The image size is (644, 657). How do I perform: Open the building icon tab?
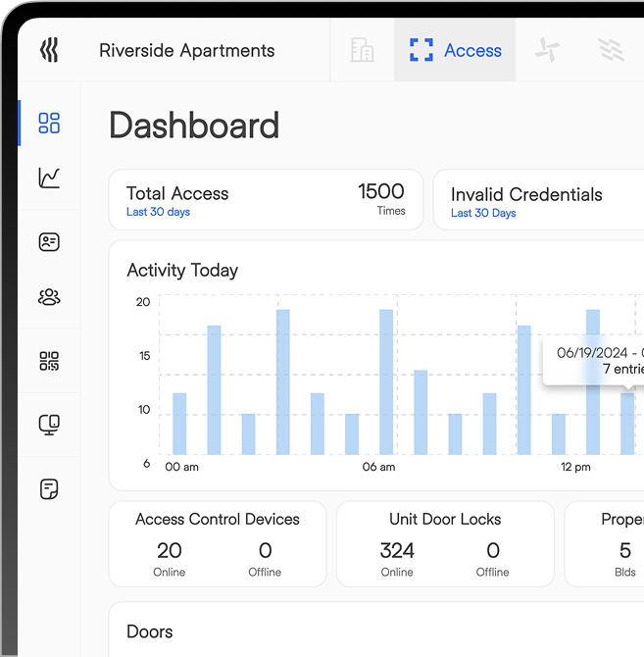tap(362, 50)
